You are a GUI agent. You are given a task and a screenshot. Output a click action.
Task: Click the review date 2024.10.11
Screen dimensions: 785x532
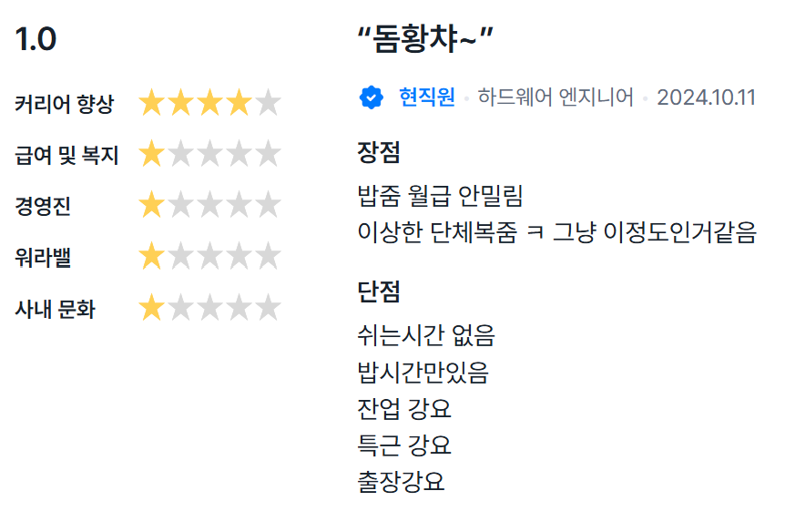[x=706, y=97]
